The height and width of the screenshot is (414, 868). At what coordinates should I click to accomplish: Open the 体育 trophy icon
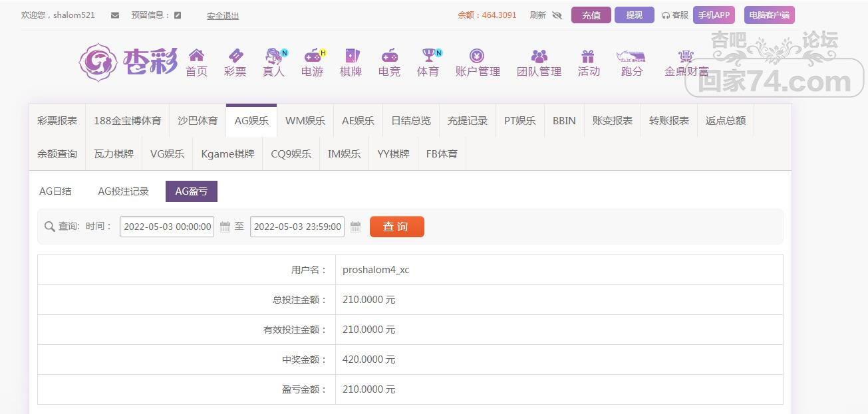428,56
